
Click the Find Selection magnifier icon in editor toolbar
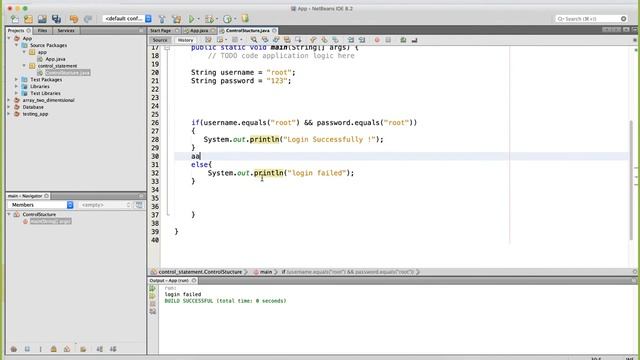[x=254, y=40]
